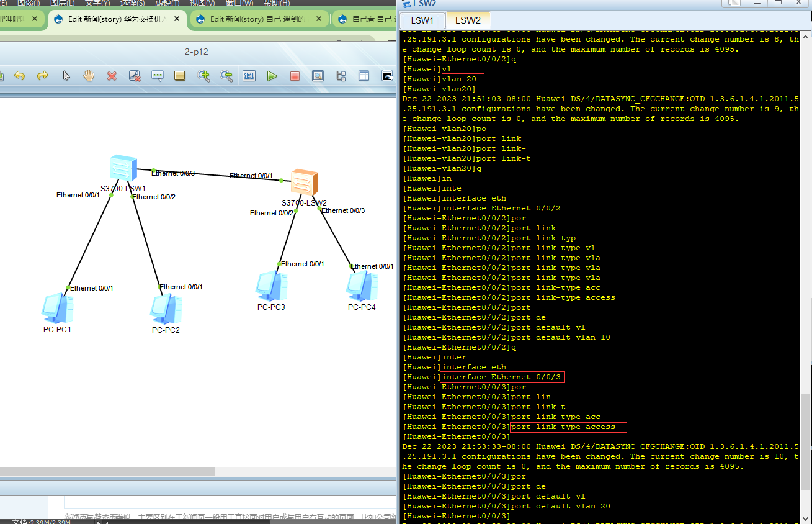Click Ethernet0/0/2 'port link-type access' line

(509, 297)
